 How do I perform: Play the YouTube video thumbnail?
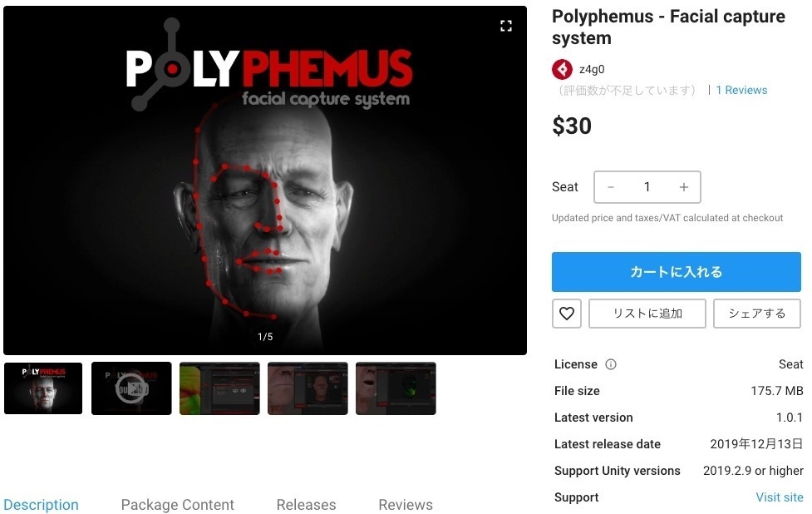pos(131,388)
